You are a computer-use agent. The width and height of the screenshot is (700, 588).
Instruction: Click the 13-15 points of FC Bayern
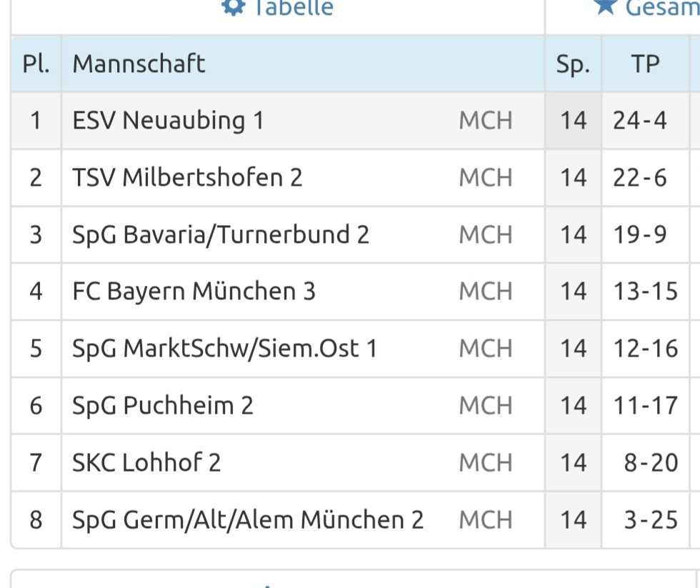tap(646, 291)
